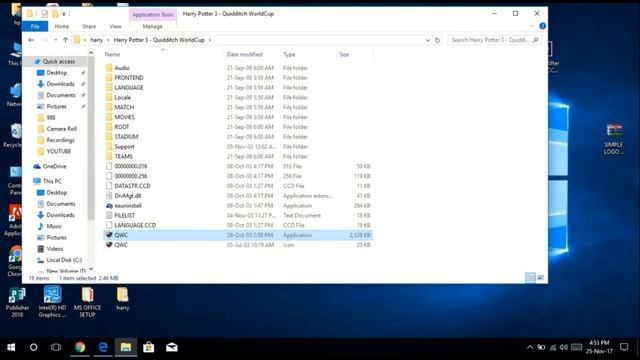640x360 pixels.
Task: Sort by the Size column
Action: point(344,54)
